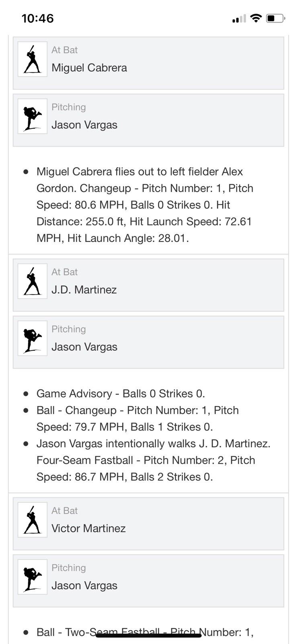Select Jason Vargas pitching Victor Martinez's at-bat
This screenshot has width=297, height=644.
coord(84,586)
